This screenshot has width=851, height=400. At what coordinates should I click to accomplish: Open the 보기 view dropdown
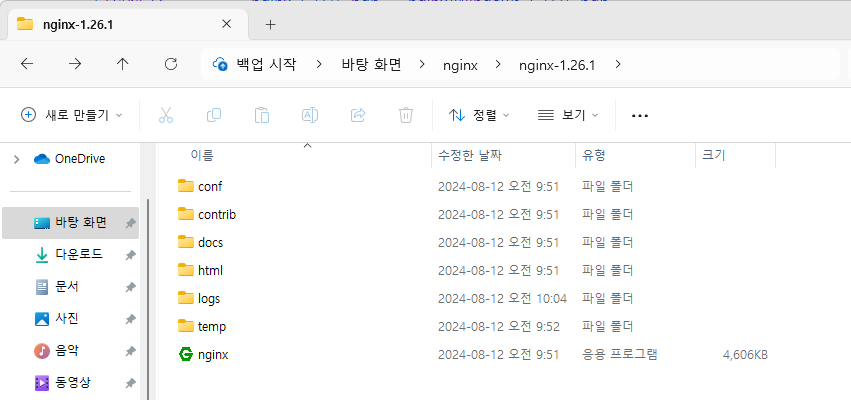click(x=568, y=115)
